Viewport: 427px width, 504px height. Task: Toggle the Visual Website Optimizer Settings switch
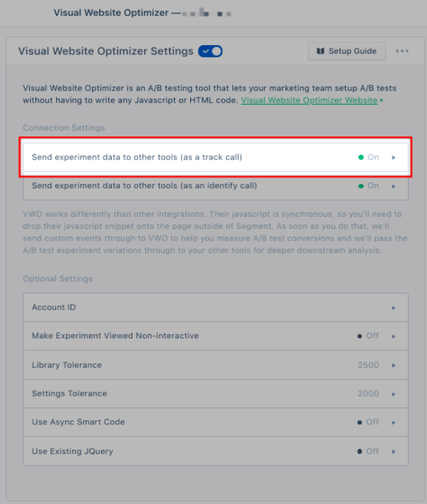pyautogui.click(x=210, y=51)
